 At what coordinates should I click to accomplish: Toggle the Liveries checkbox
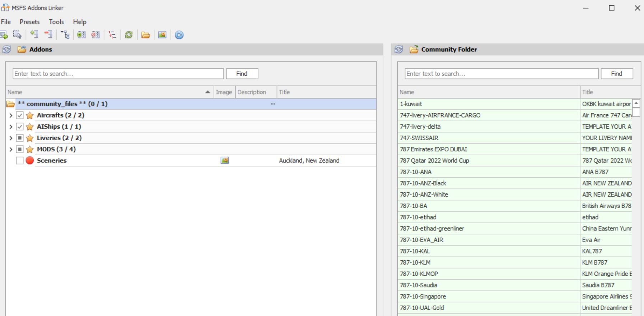coord(20,138)
